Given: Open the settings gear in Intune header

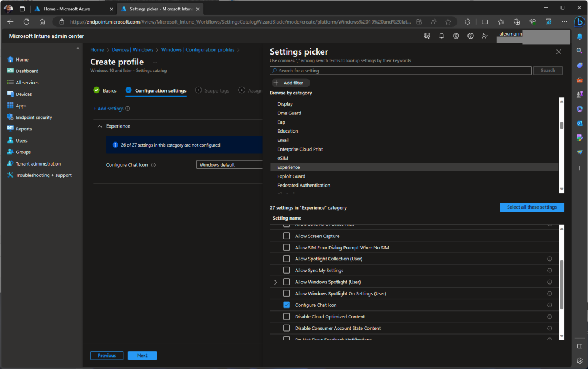Looking at the screenshot, I should (x=456, y=36).
